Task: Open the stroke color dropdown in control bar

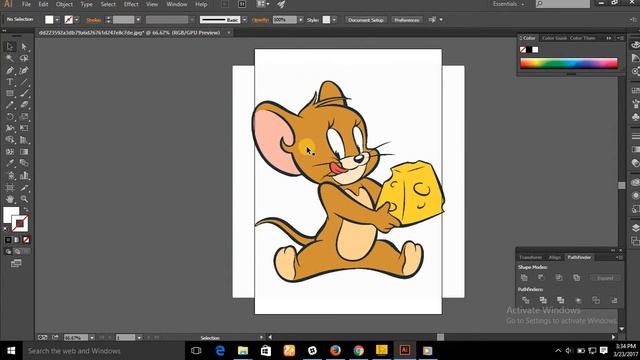Action: (x=76, y=20)
